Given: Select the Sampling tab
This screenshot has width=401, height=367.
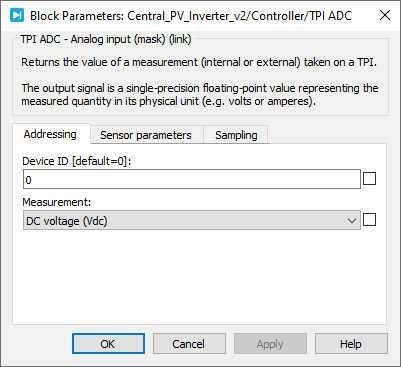Looking at the screenshot, I should [236, 135].
